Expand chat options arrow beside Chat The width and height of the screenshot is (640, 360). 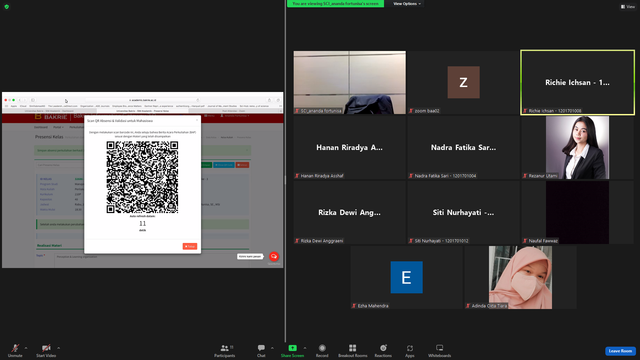272,348
